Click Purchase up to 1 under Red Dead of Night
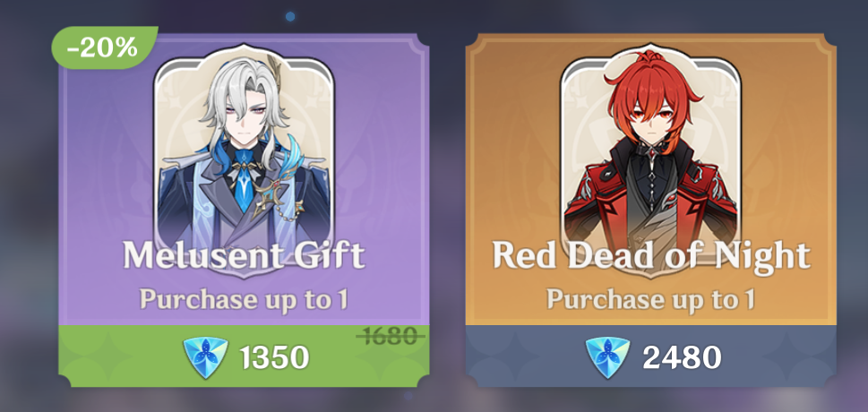This screenshot has width=868, height=412. point(651,299)
